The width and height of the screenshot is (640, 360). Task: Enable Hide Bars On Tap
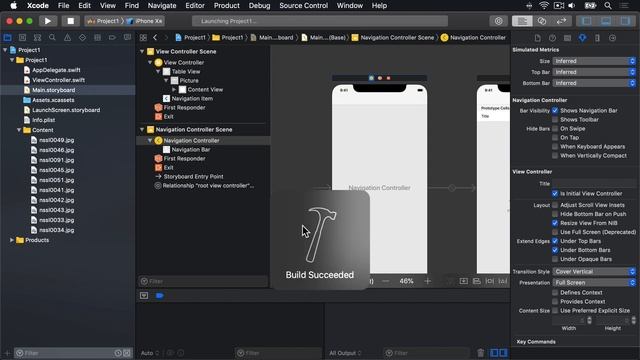tap(555, 137)
